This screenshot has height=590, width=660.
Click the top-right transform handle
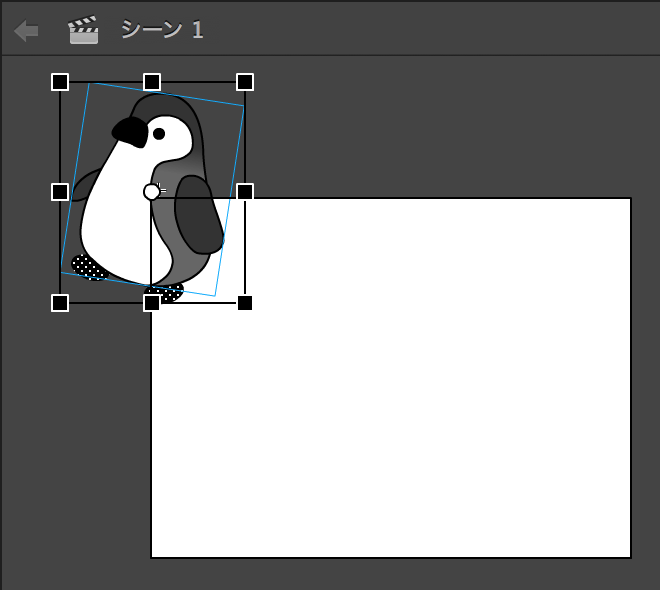pyautogui.click(x=245, y=82)
